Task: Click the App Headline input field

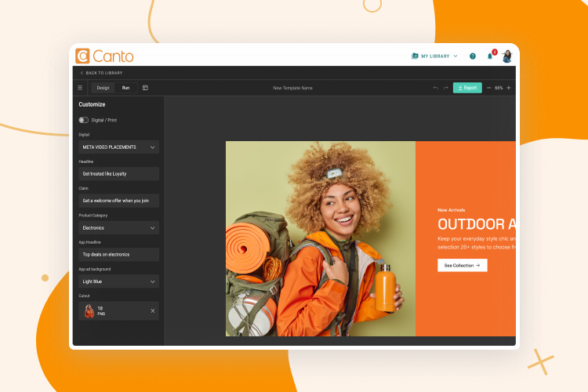Action: pyautogui.click(x=118, y=254)
